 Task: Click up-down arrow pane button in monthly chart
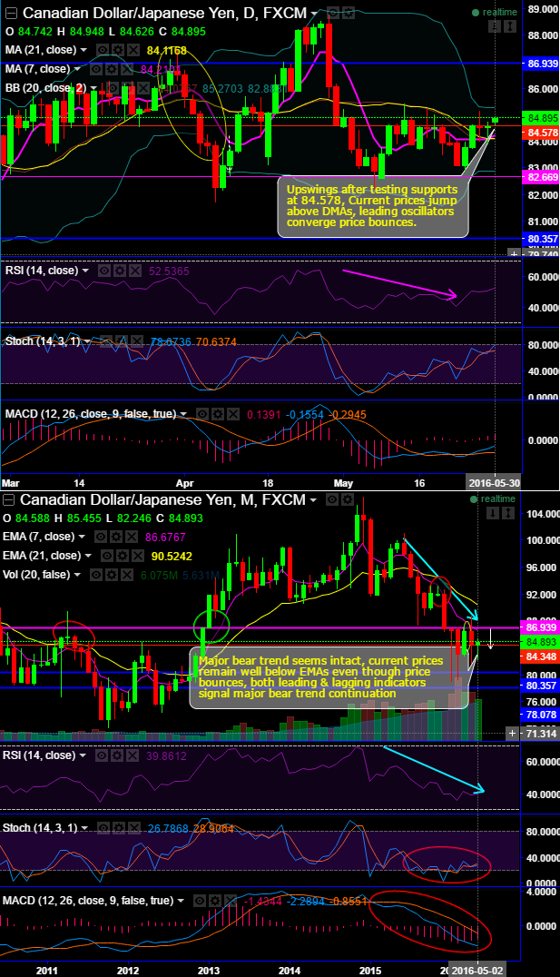click(x=508, y=513)
